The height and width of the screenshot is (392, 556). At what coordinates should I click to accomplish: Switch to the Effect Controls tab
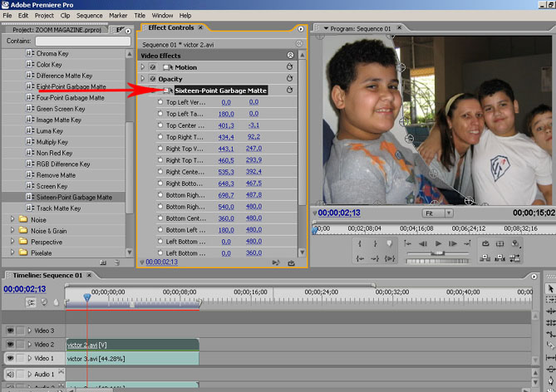click(x=170, y=28)
